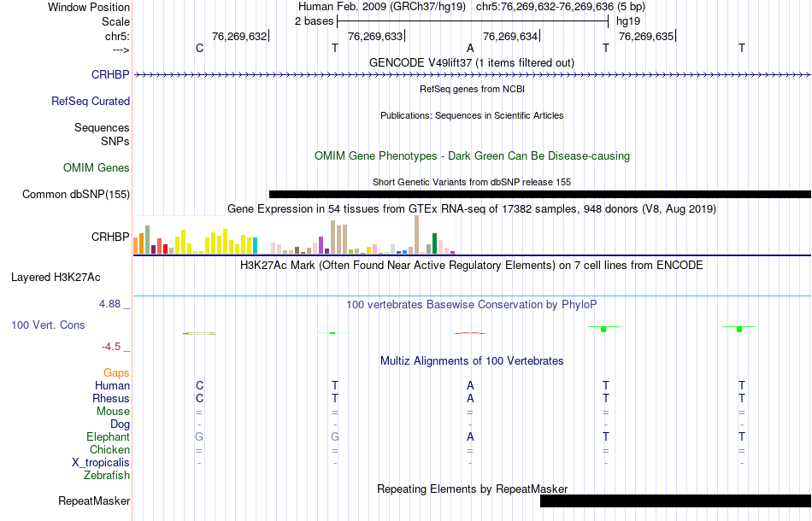The image size is (812, 521).
Task: Click the cyan GTEx expression bar
Action: (x=256, y=246)
